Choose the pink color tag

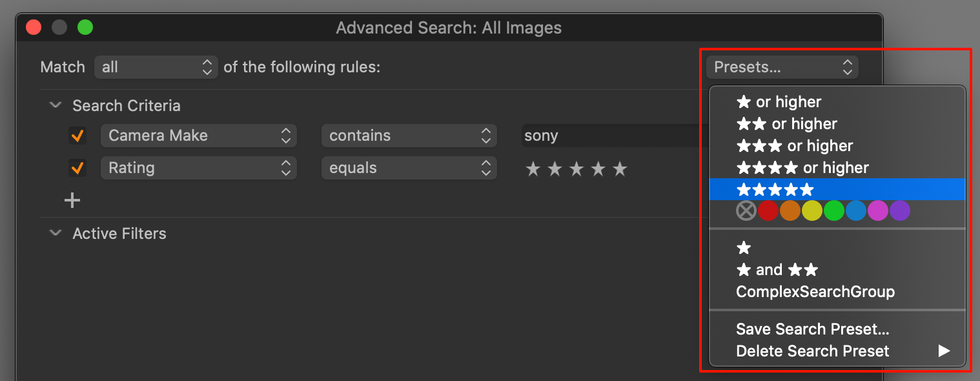click(878, 211)
